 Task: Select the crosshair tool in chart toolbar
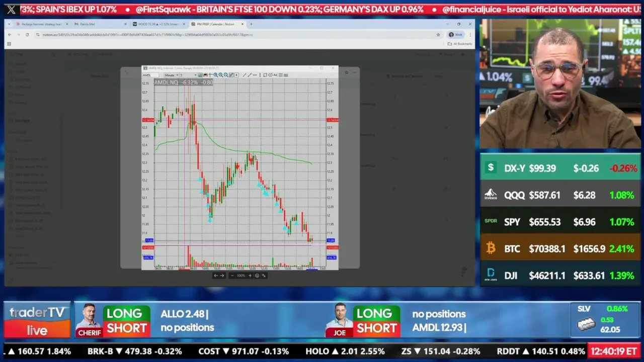210,75
